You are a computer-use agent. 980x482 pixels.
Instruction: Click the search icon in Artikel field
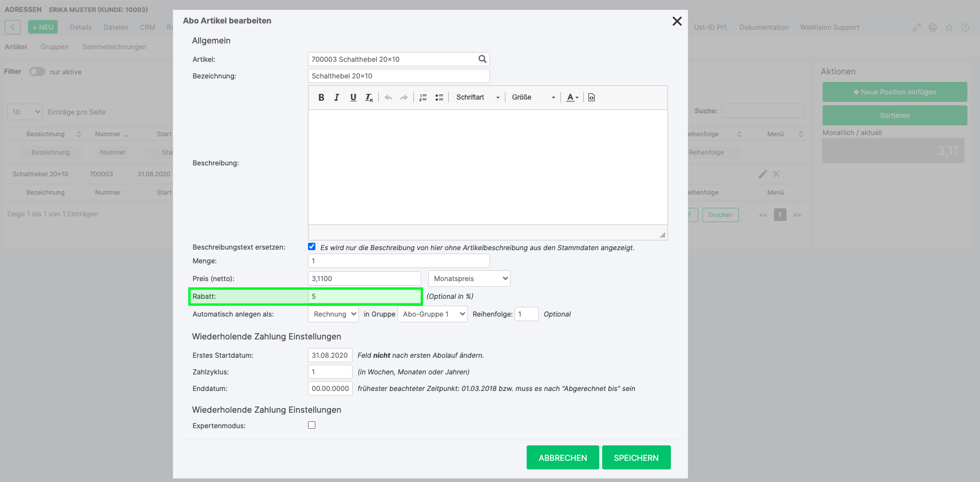pyautogui.click(x=482, y=59)
